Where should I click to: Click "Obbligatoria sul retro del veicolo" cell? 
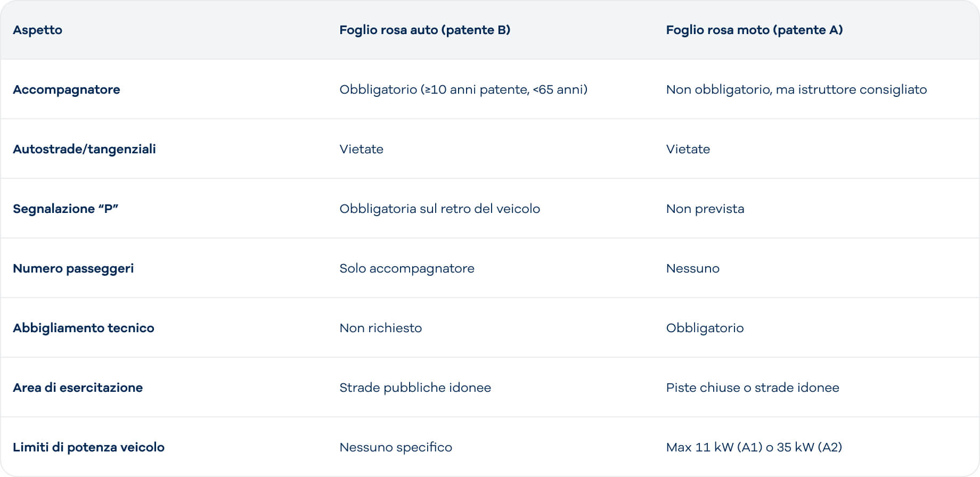[439, 209]
